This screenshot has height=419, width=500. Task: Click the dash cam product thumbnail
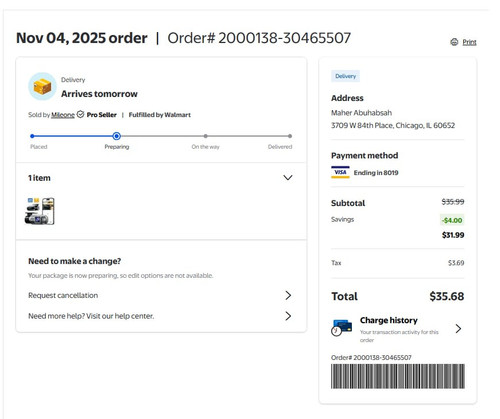[40, 211]
